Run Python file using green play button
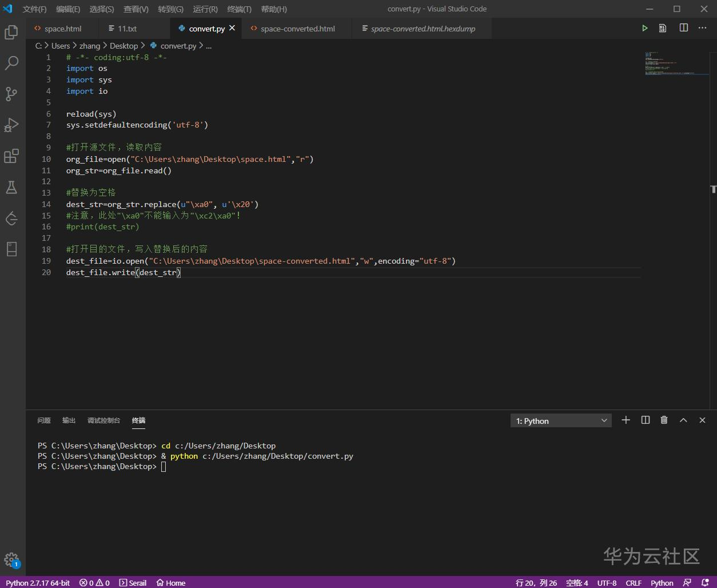This screenshot has width=717, height=588. pos(644,28)
